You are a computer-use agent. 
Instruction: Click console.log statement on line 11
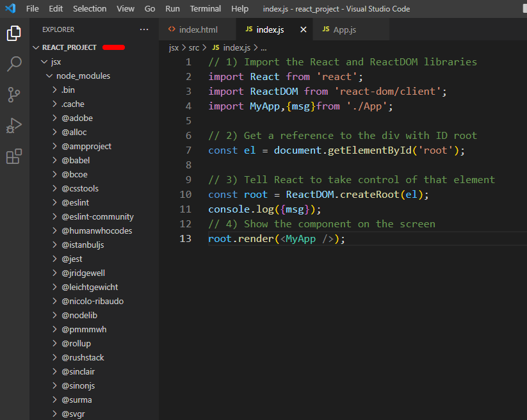point(264,209)
